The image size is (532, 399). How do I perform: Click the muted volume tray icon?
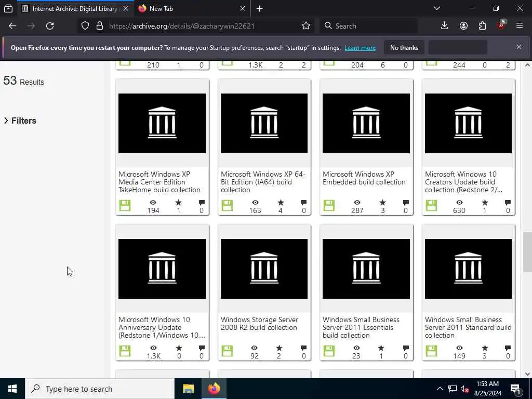tap(464, 389)
